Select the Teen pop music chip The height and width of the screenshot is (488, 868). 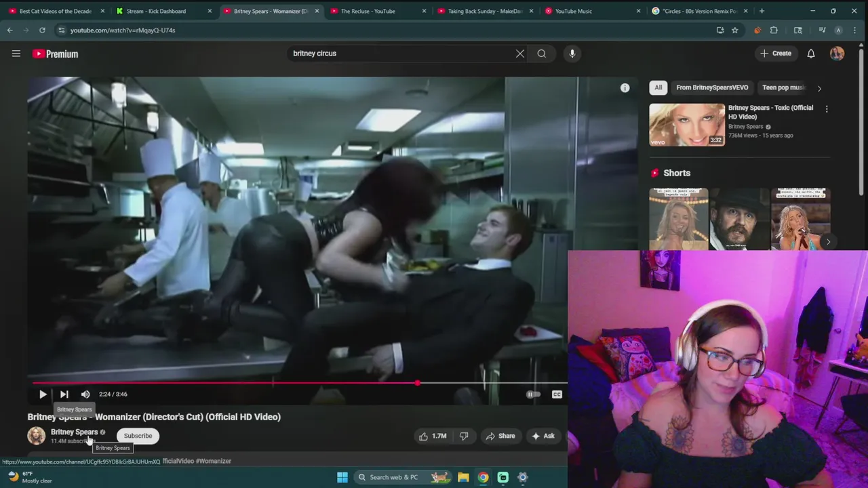click(783, 87)
